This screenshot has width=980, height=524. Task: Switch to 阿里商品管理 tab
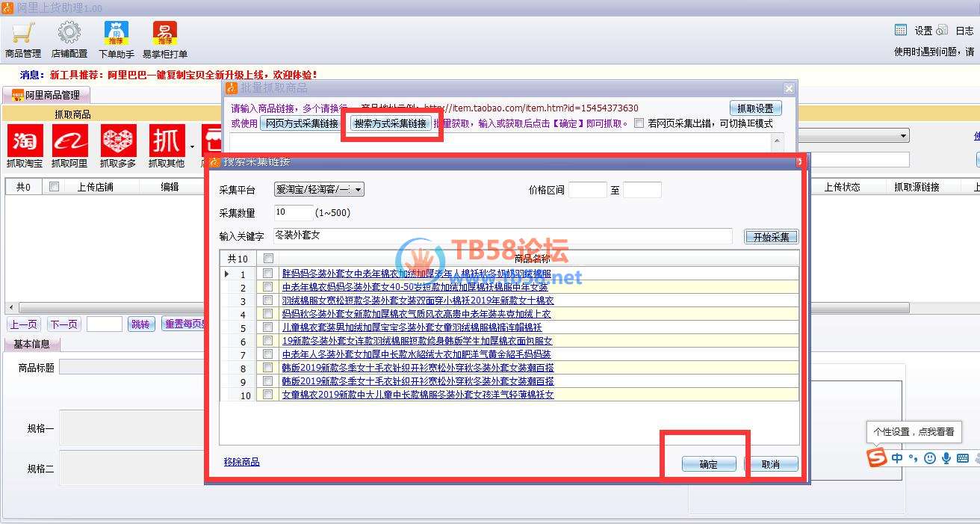point(46,95)
